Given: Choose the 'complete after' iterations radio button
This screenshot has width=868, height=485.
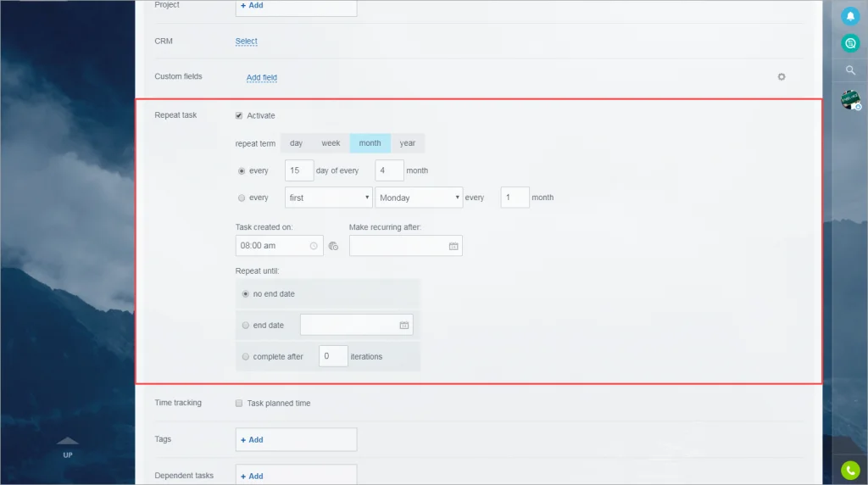Looking at the screenshot, I should [x=246, y=357].
